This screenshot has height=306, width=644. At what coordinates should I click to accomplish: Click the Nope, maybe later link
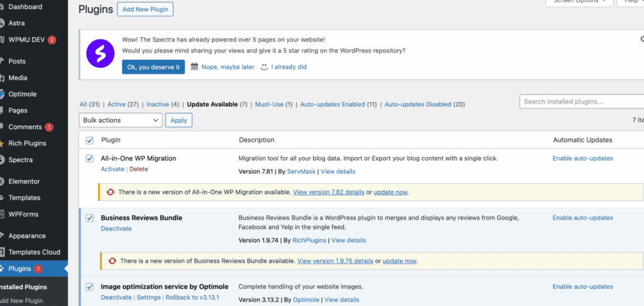[x=228, y=67]
